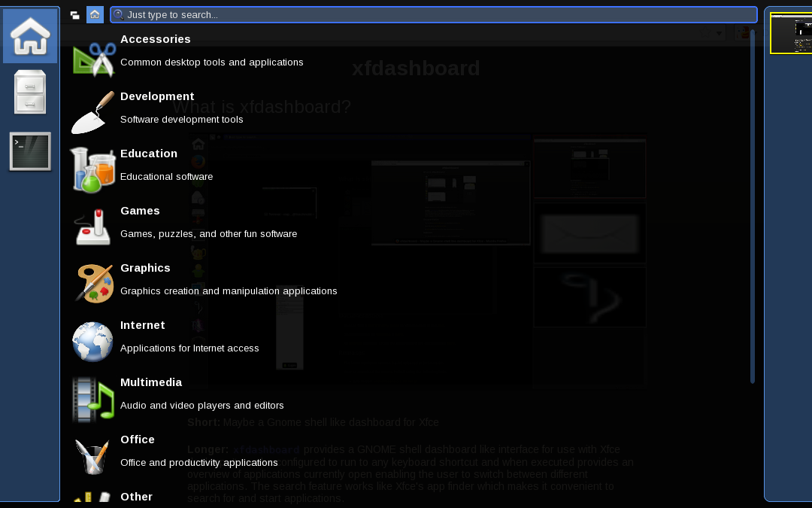
Task: Open the Other category
Action: click(x=136, y=497)
